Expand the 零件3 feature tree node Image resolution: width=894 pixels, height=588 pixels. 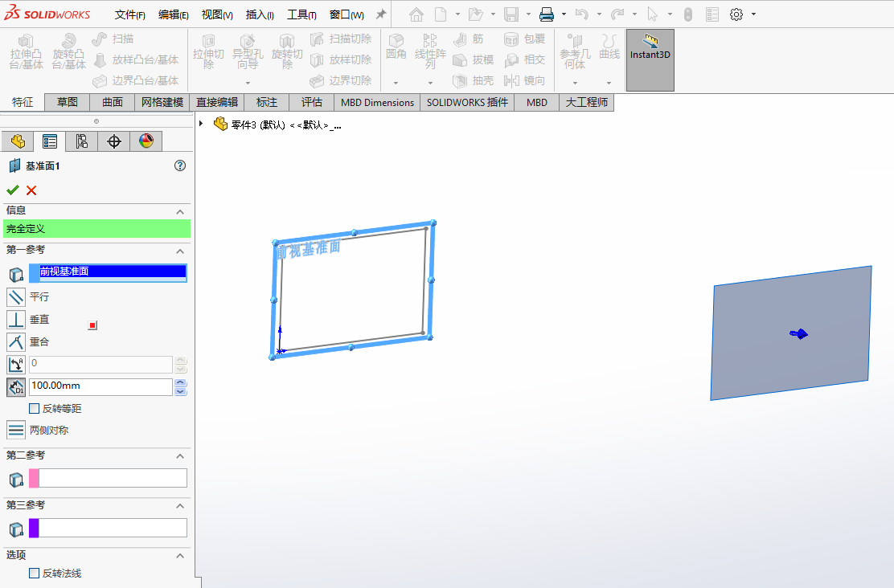pyautogui.click(x=201, y=124)
